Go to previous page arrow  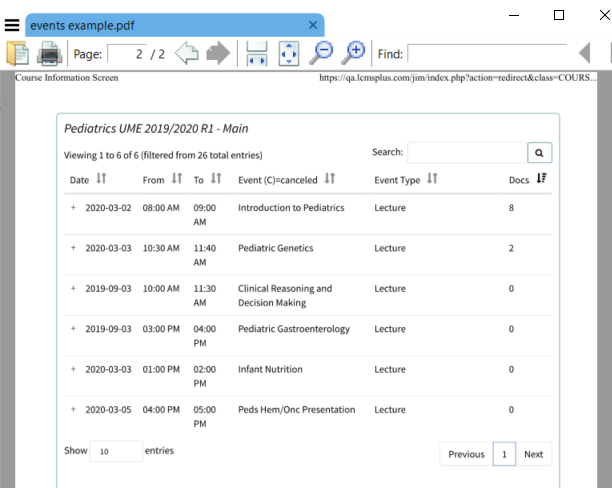pos(187,53)
